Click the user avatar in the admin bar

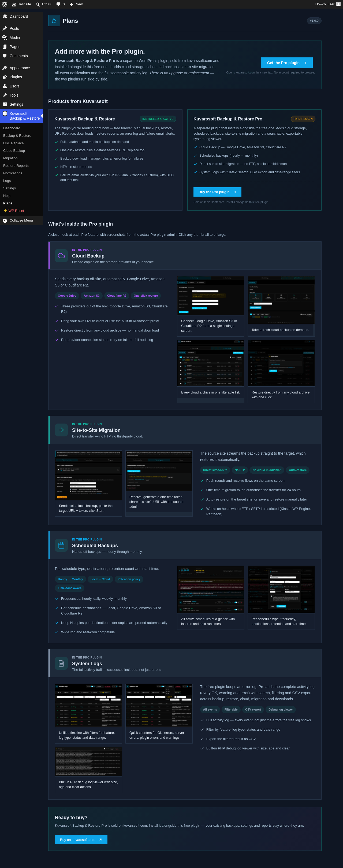[x=338, y=4]
